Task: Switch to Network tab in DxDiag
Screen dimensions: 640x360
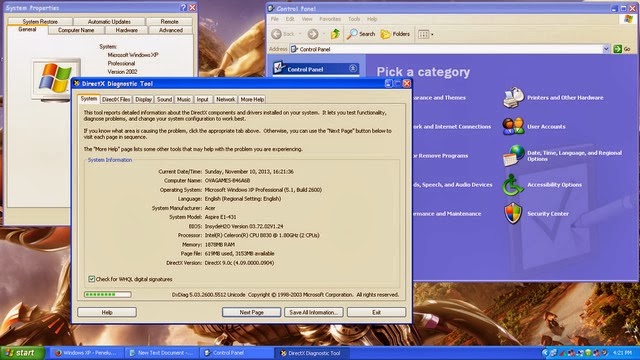Action: point(225,99)
